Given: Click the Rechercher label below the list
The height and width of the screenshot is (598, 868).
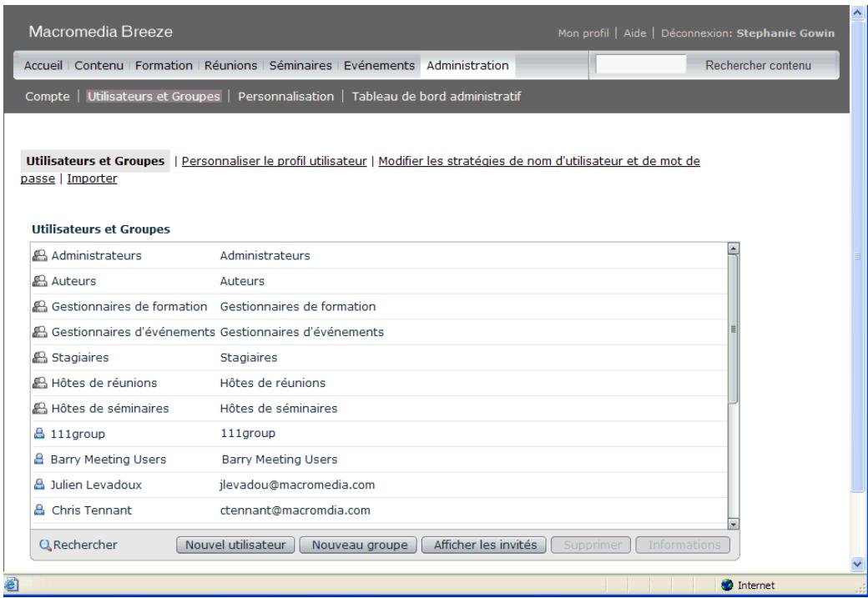Looking at the screenshot, I should [85, 545].
